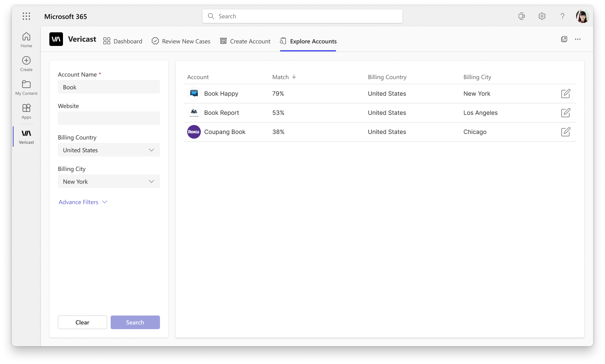This screenshot has height=364, width=605.
Task: Click the Book Report account logo
Action: coord(194,113)
